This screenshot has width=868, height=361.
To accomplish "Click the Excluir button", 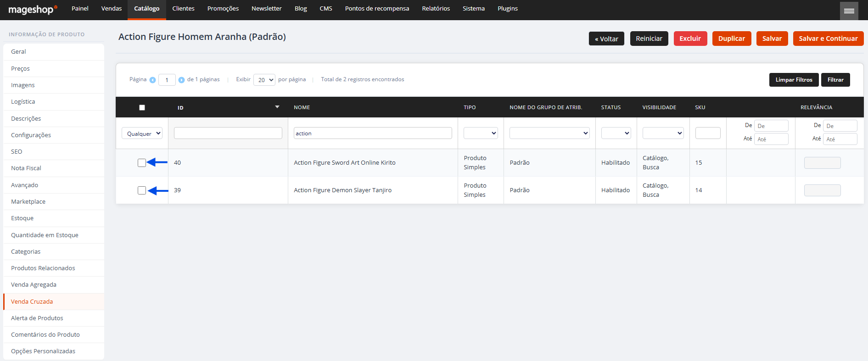I will (690, 39).
